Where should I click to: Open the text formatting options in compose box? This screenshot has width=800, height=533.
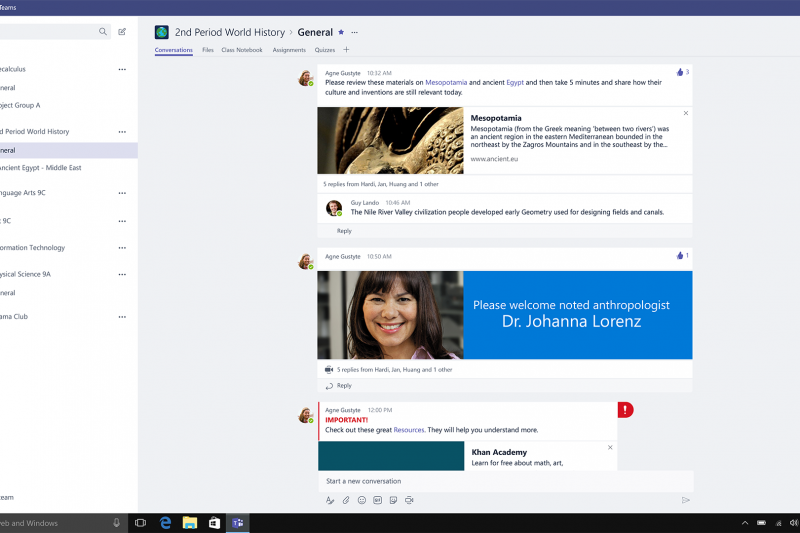330,500
